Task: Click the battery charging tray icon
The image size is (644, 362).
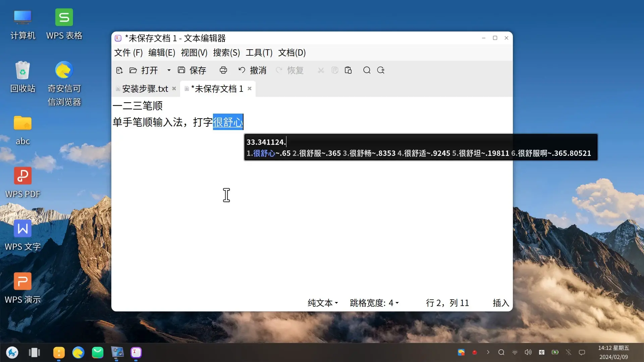Action: pos(555,352)
